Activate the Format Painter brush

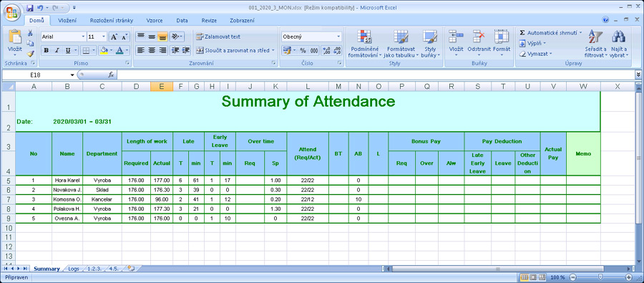pyautogui.click(x=30, y=53)
